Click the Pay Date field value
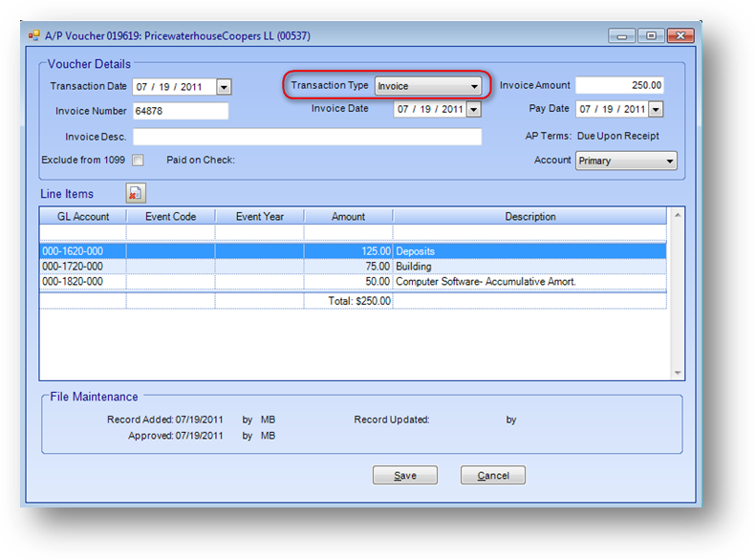755x560 pixels. click(x=612, y=109)
